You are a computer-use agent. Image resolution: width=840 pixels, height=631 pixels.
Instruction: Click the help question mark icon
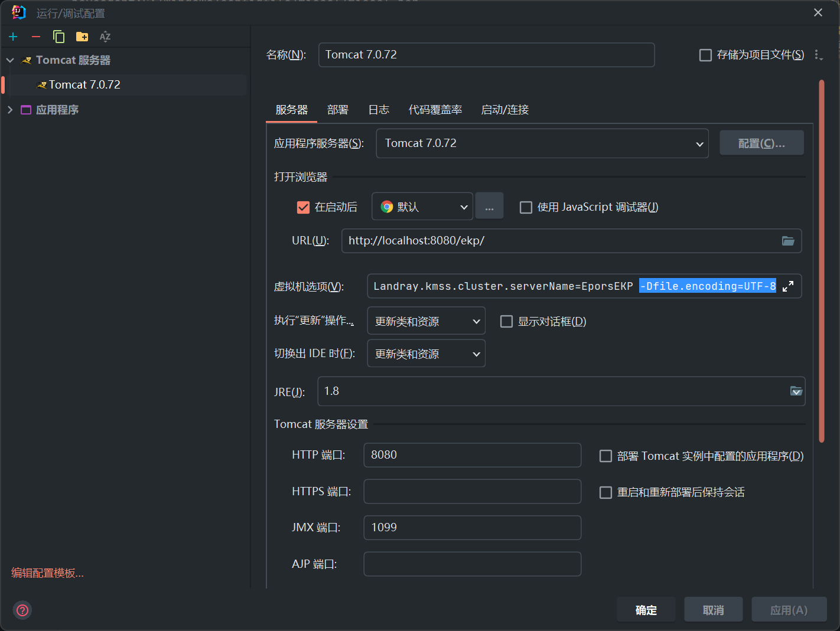coord(22,610)
